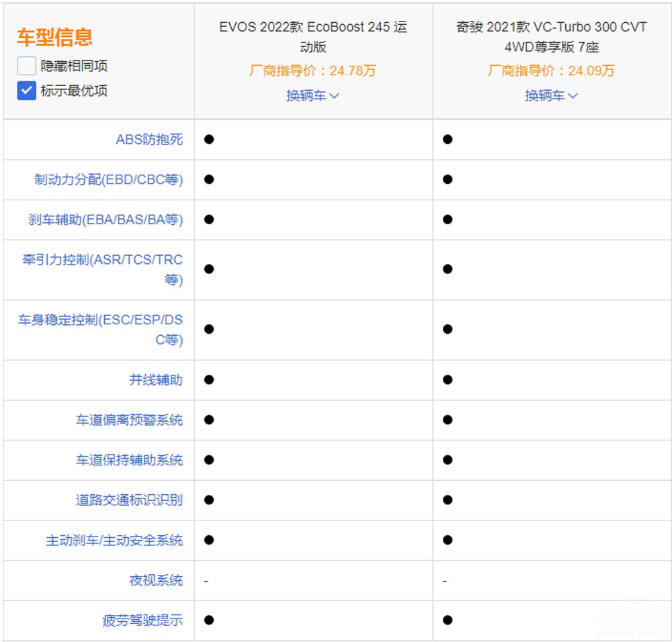Click the 疲劳驾驶提示 row label
672x642 pixels.
click(142, 621)
